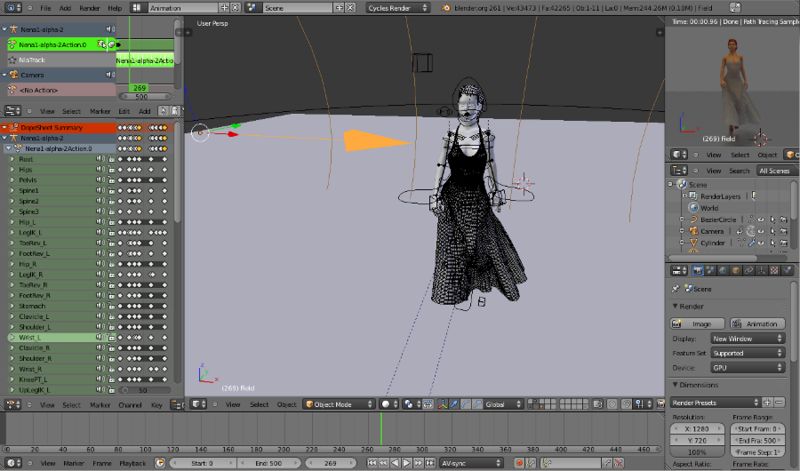800x471 pixels.
Task: Click the Image render button
Action: pos(697,323)
